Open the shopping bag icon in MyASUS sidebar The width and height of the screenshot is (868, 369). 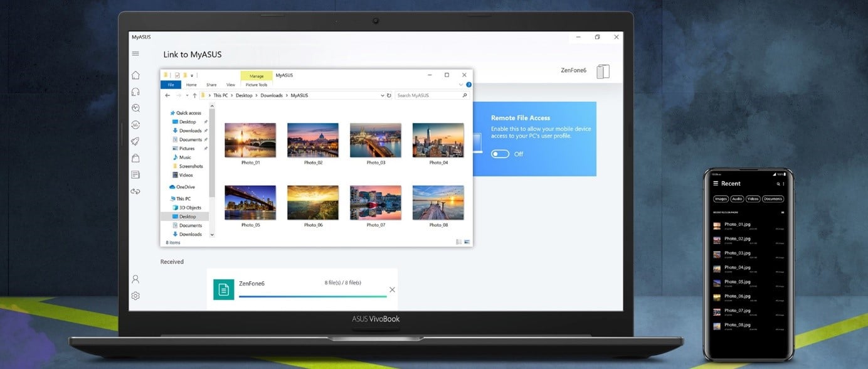coord(135,158)
